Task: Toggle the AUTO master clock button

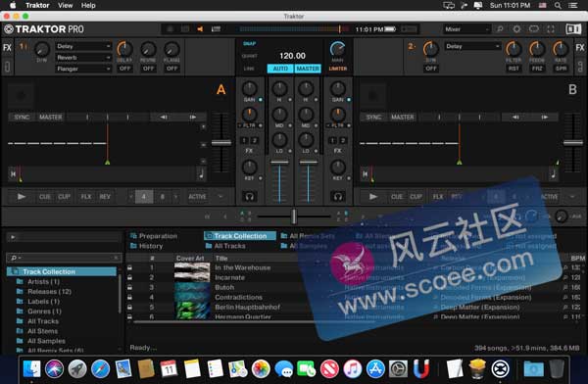Action: [280, 69]
